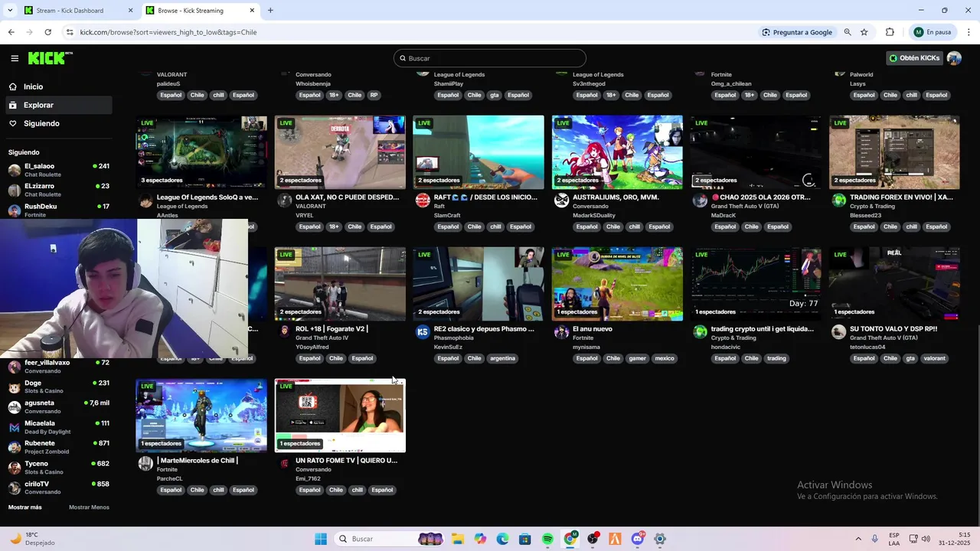Open browser extensions puzzle icon
Image resolution: width=980 pixels, height=551 pixels.
pos(890,32)
